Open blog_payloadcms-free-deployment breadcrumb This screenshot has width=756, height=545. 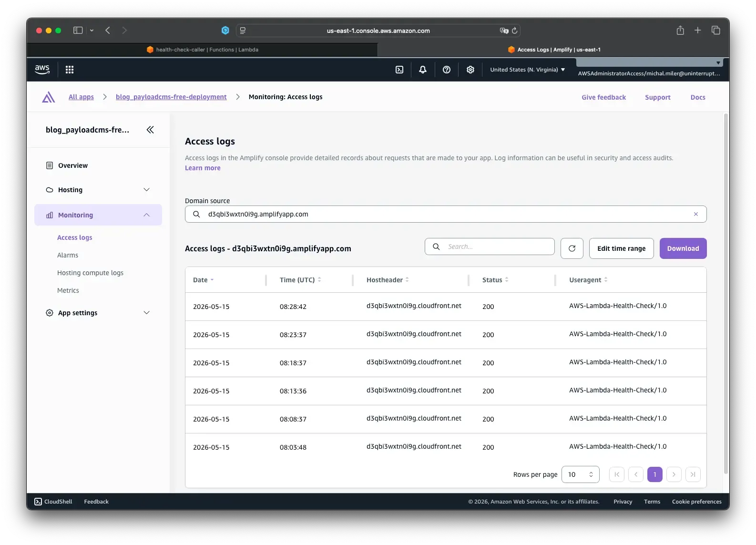click(x=171, y=97)
